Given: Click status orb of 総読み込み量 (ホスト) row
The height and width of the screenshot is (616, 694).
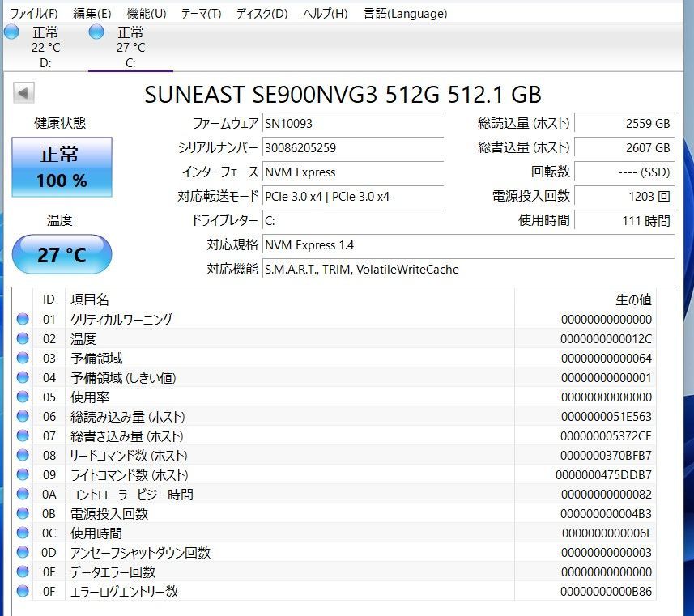Looking at the screenshot, I should point(23,416).
